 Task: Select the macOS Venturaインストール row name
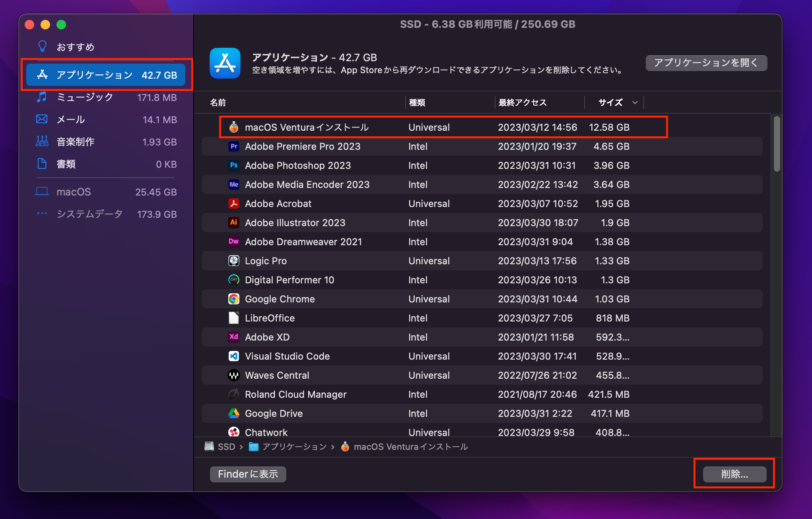307,127
